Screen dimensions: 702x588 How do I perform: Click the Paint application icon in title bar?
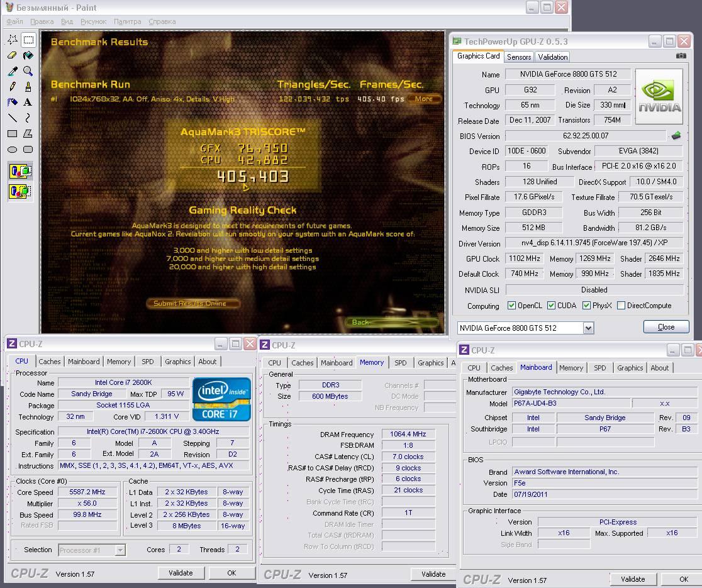9,7
